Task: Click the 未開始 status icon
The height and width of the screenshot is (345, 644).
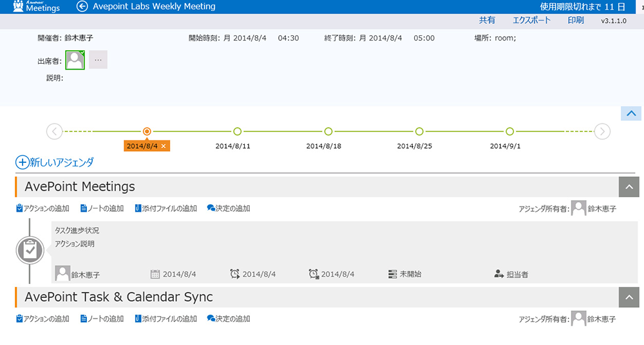Action: 393,274
